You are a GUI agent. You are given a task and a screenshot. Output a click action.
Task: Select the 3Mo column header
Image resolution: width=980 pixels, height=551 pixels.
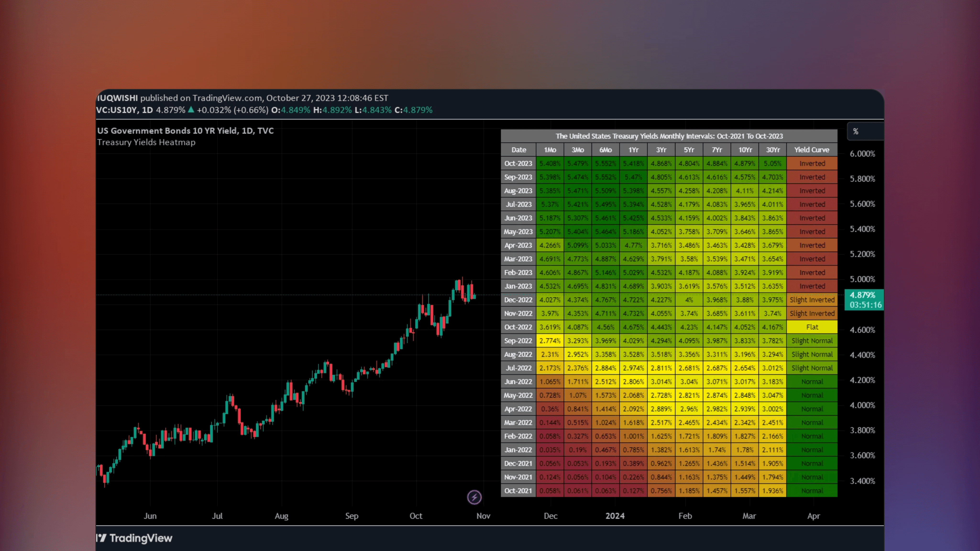pos(578,149)
